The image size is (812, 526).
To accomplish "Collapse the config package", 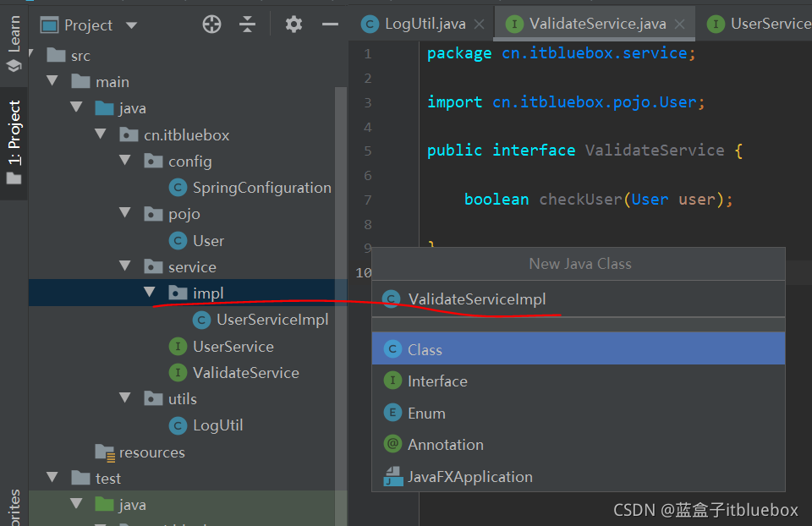I will (x=125, y=161).
